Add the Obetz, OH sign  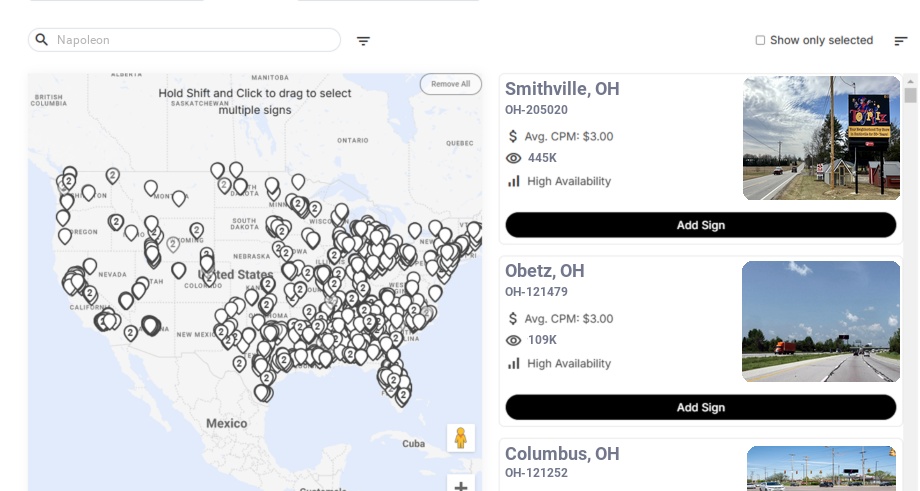(700, 407)
